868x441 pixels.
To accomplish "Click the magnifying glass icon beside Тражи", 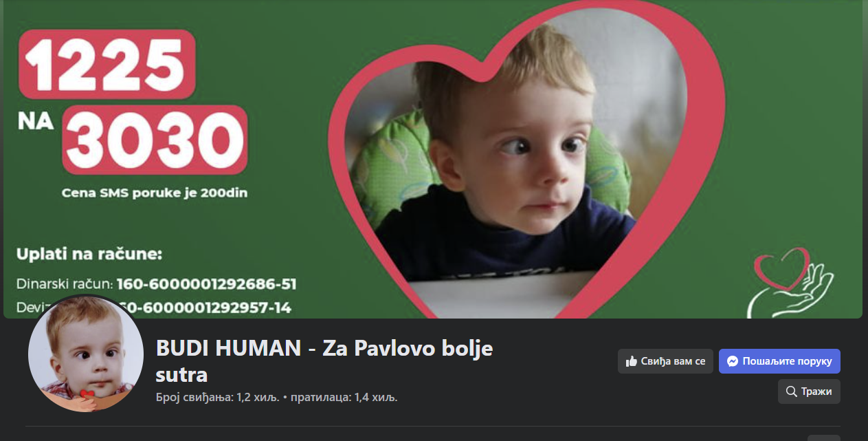I will click(x=792, y=391).
